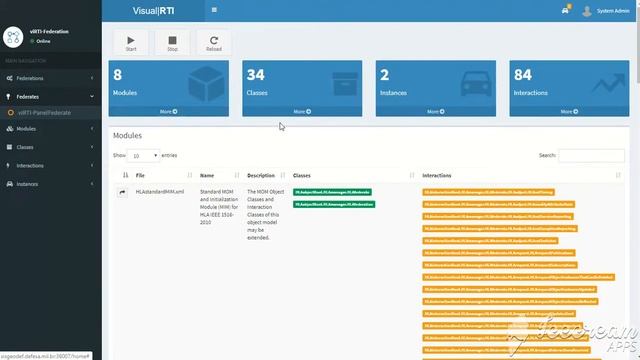This screenshot has width=640, height=360.
Task: Click the second green class tag
Action: pyautogui.click(x=334, y=204)
